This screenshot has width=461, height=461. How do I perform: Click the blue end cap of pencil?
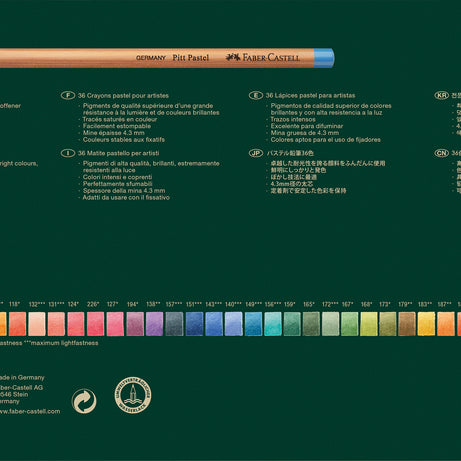click(x=324, y=58)
